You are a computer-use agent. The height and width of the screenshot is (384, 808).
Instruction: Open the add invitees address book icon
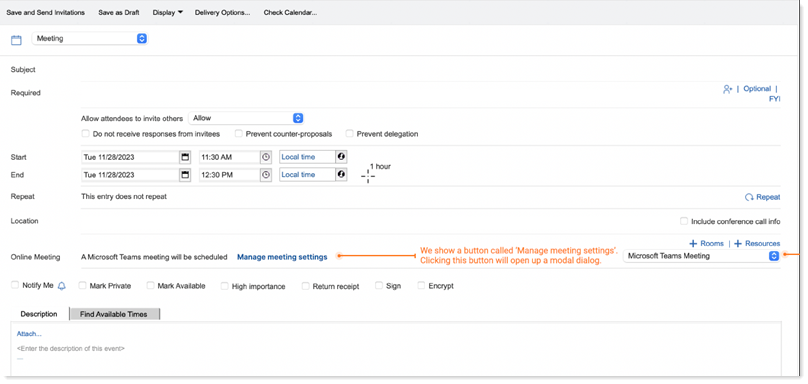pos(727,89)
